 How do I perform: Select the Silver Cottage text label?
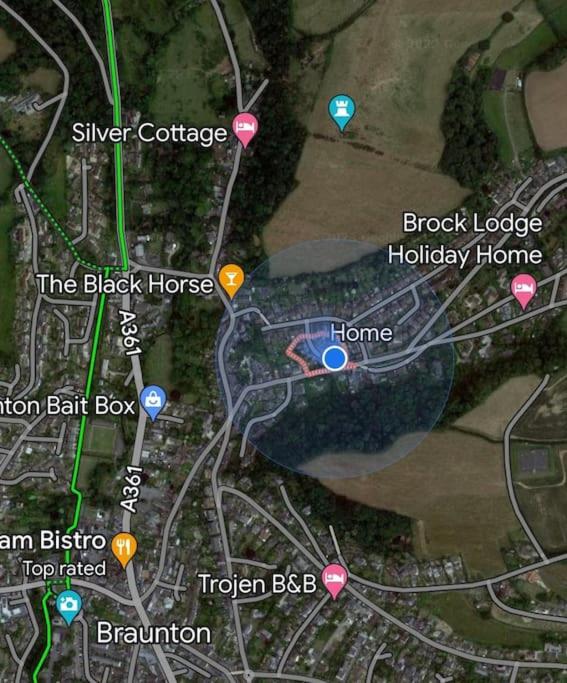tap(149, 132)
